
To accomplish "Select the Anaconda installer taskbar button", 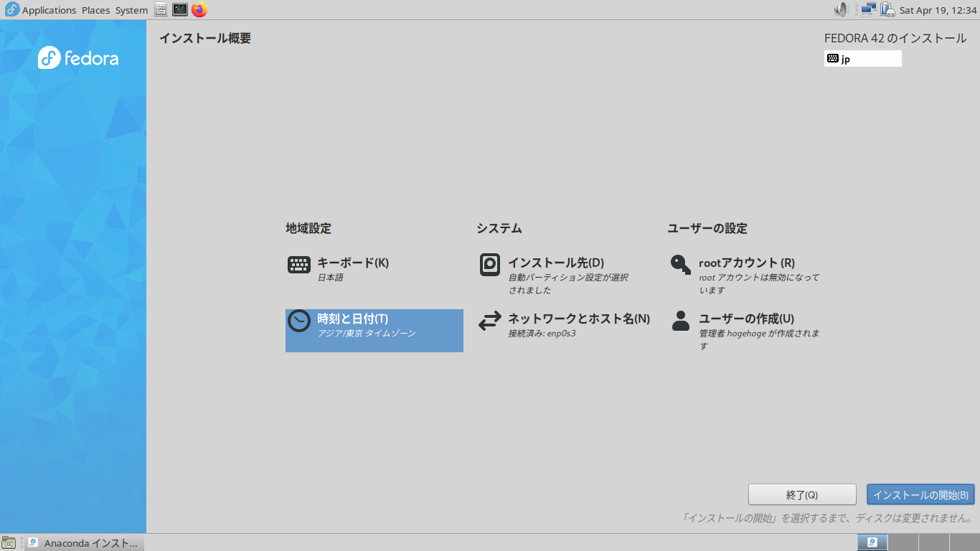I will pyautogui.click(x=85, y=542).
